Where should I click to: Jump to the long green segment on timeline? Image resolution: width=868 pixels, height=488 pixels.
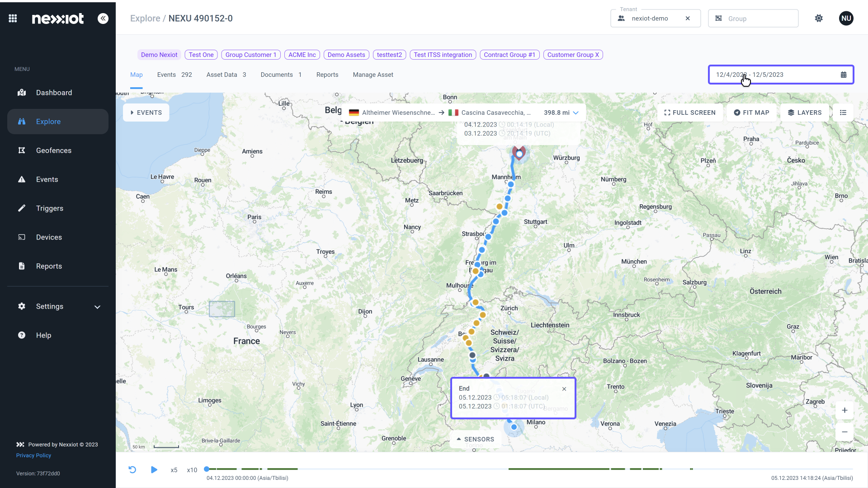558,469
